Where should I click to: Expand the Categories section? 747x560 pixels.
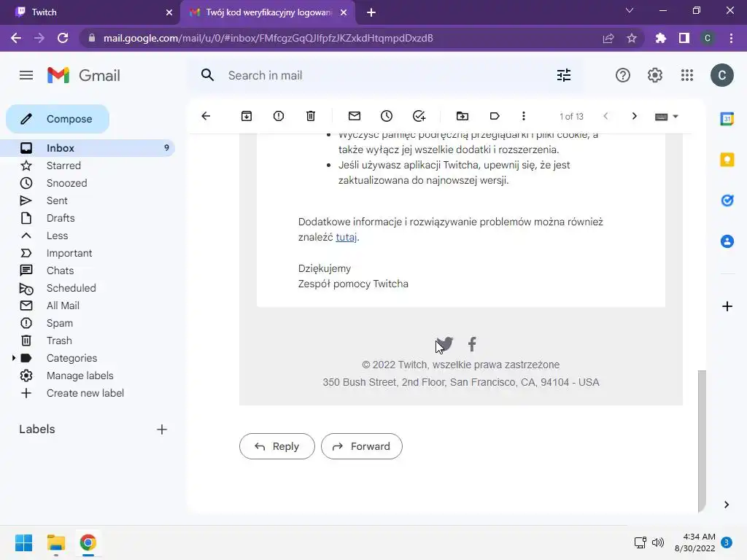click(14, 357)
